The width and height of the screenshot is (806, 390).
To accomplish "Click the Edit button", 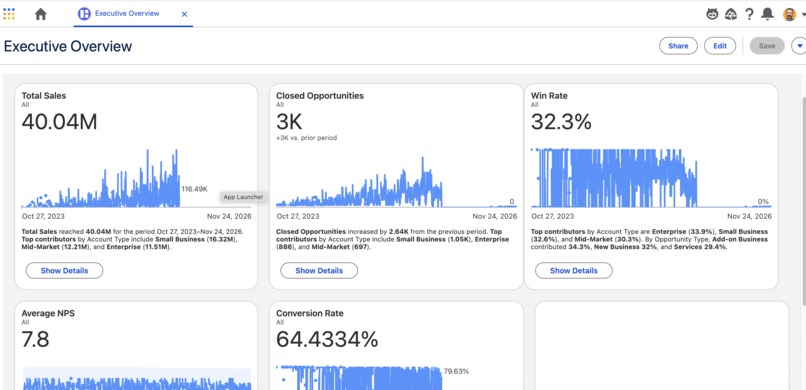I will (720, 46).
